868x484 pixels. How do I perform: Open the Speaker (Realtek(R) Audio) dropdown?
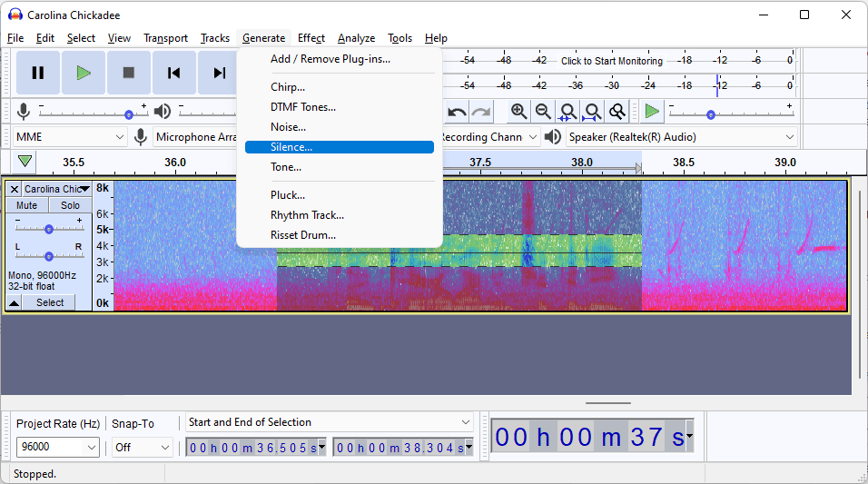point(682,137)
